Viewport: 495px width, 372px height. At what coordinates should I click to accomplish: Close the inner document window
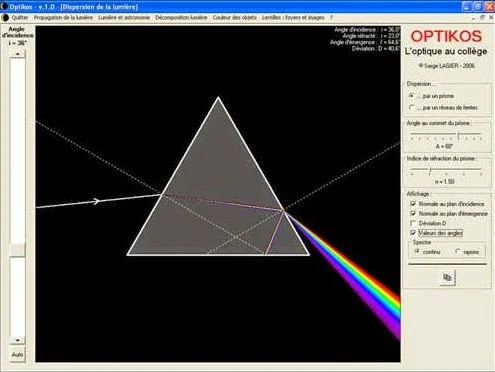[491, 17]
